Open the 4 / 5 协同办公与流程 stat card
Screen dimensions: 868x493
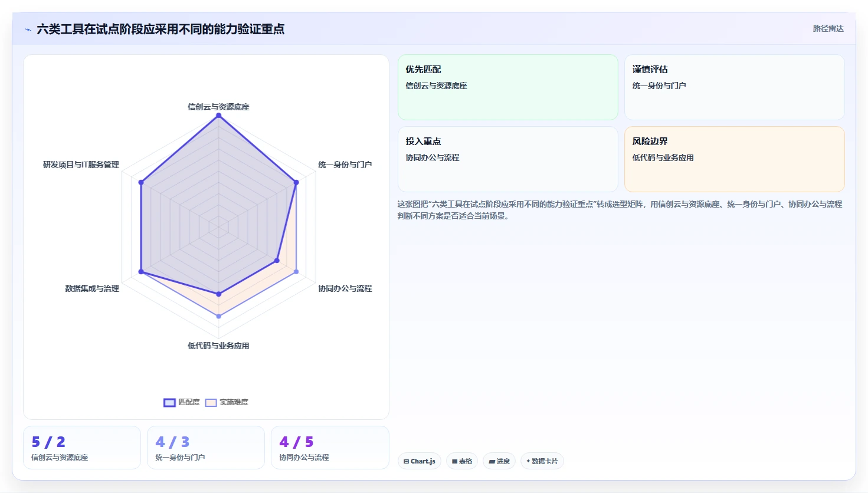(330, 448)
